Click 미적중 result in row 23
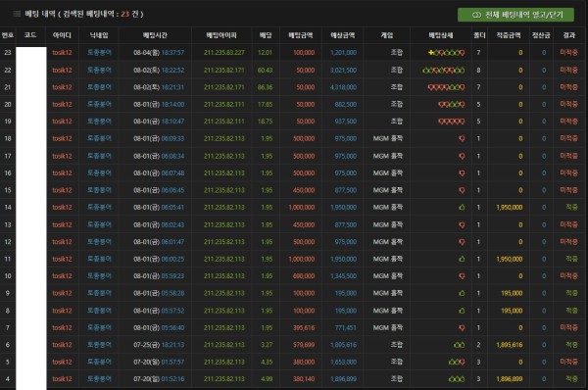This screenshot has width=588, height=390. 568,53
